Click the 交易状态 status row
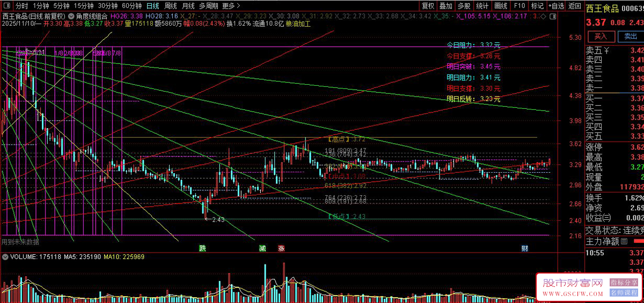 point(614,230)
